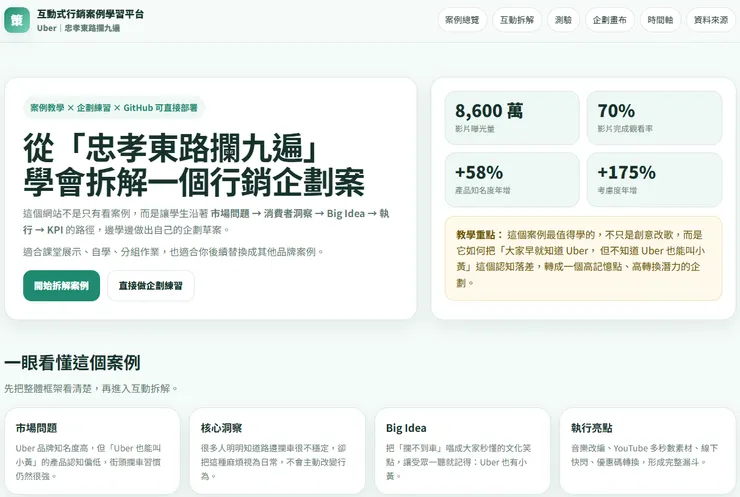Open the 市場問題 card
The image size is (740, 497).
pyautogui.click(x=92, y=451)
